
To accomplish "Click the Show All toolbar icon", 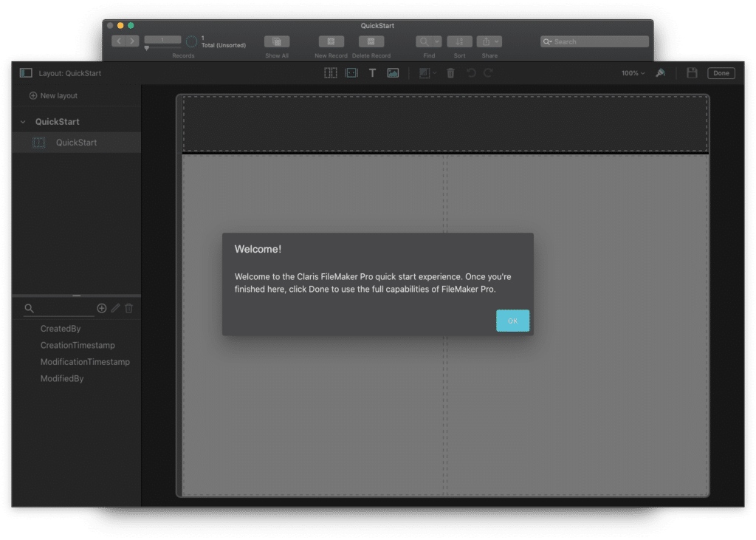I will tap(277, 41).
